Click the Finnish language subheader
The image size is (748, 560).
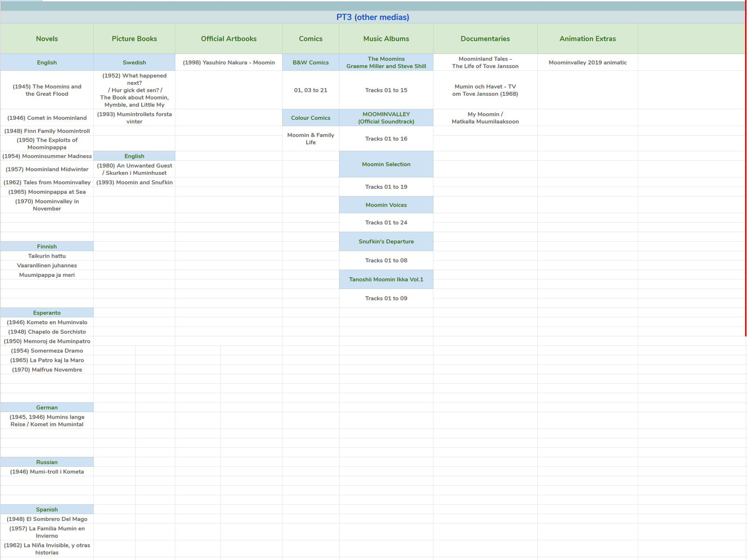click(x=47, y=246)
